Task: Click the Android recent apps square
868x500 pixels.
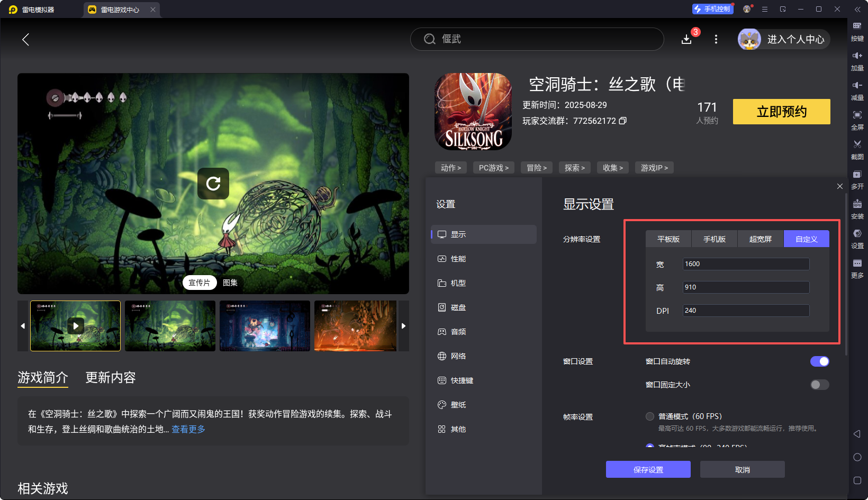Action: pos(857,480)
